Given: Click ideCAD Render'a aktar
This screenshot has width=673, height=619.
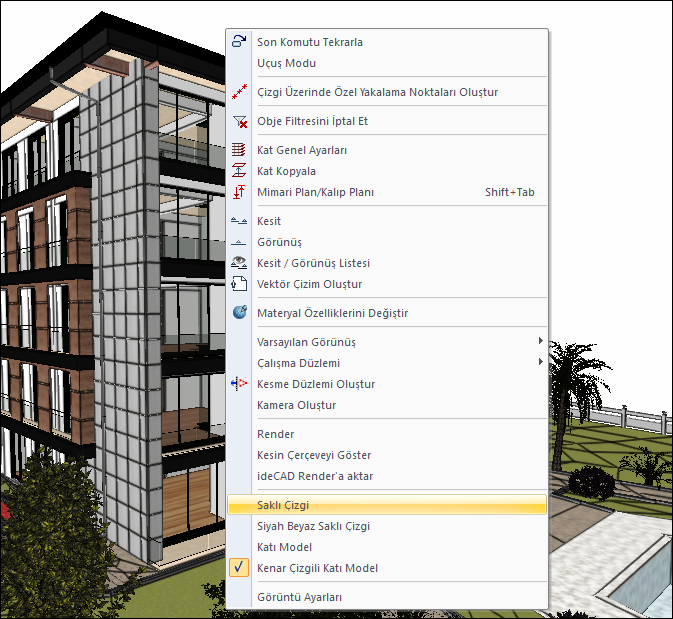Looking at the screenshot, I should tap(314, 476).
